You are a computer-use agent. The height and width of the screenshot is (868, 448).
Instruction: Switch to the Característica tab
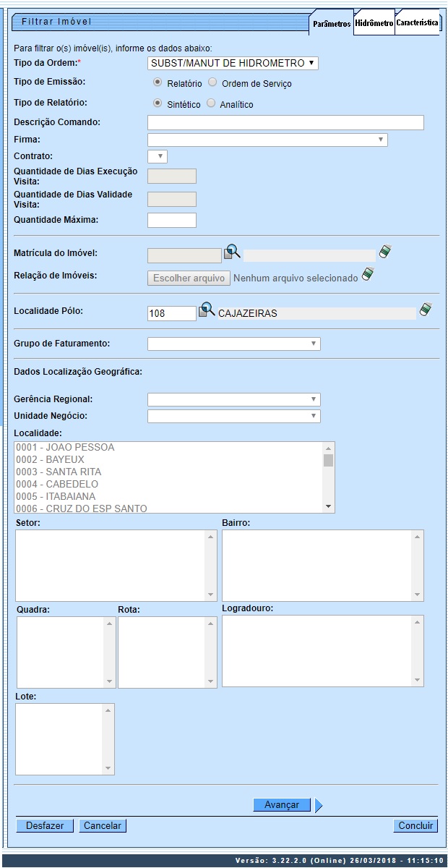pos(417,23)
